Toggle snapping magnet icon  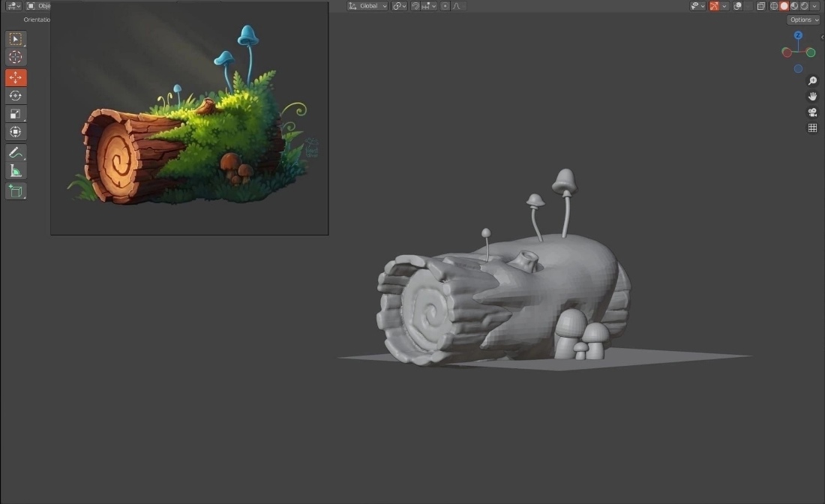pos(415,6)
